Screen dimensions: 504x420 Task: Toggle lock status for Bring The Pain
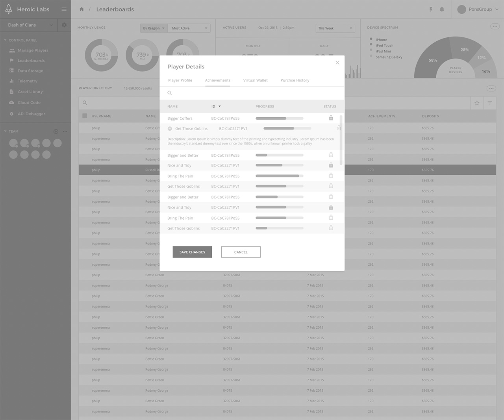coord(331,176)
